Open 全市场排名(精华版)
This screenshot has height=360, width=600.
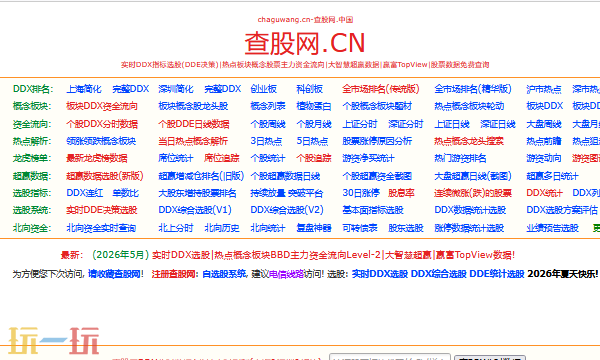[x=473, y=89]
